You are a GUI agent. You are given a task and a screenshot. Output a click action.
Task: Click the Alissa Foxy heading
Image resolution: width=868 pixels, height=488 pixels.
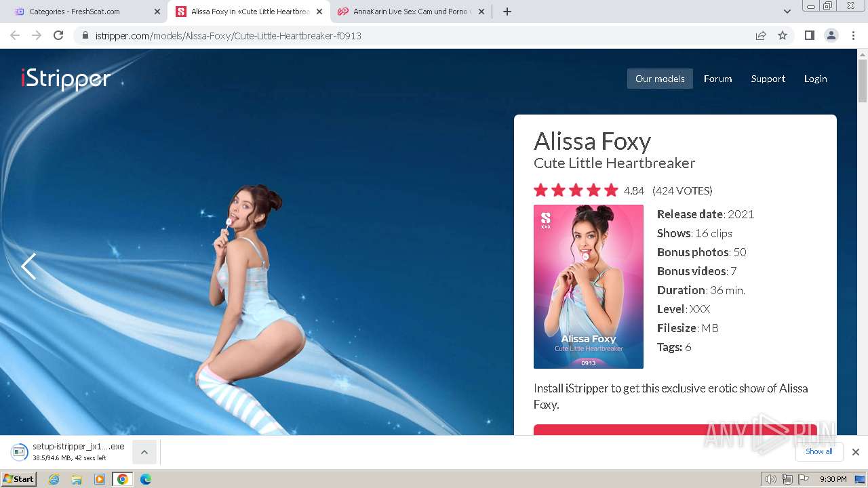593,141
